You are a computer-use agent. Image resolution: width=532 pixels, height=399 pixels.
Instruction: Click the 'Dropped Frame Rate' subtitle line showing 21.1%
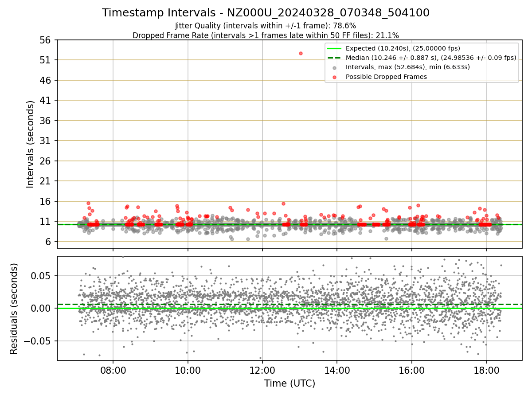(266, 35)
